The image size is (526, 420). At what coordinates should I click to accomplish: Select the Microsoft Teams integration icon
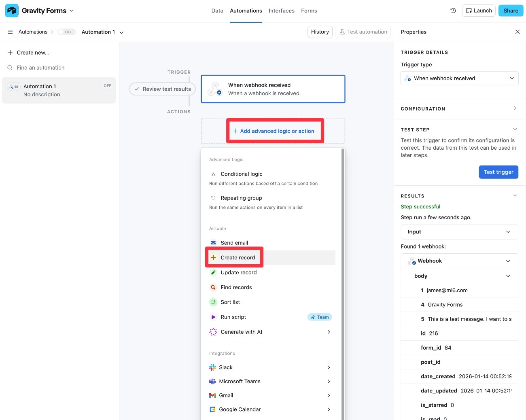213,381
